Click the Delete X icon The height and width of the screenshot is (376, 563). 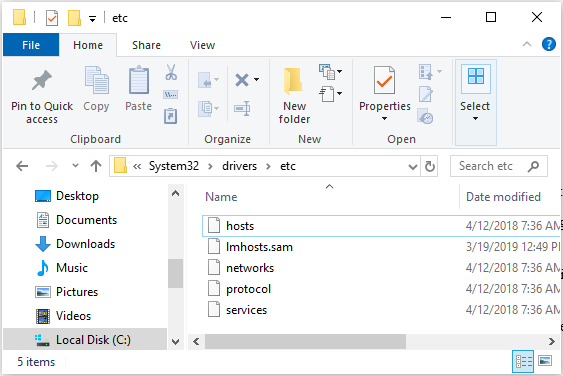click(242, 80)
